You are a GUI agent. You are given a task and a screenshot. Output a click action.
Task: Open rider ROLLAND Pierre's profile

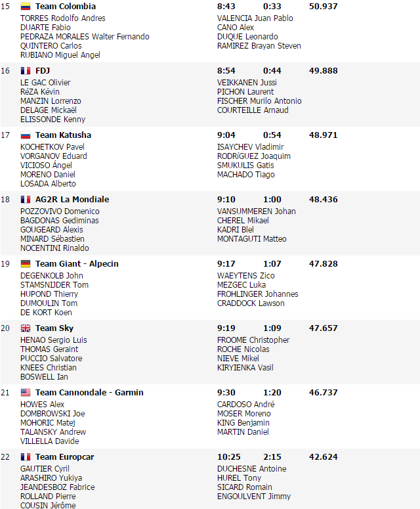click(x=49, y=497)
